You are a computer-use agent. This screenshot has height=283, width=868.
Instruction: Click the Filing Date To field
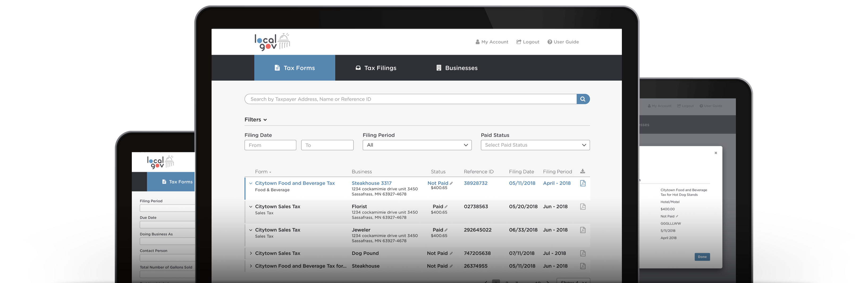pos(327,145)
